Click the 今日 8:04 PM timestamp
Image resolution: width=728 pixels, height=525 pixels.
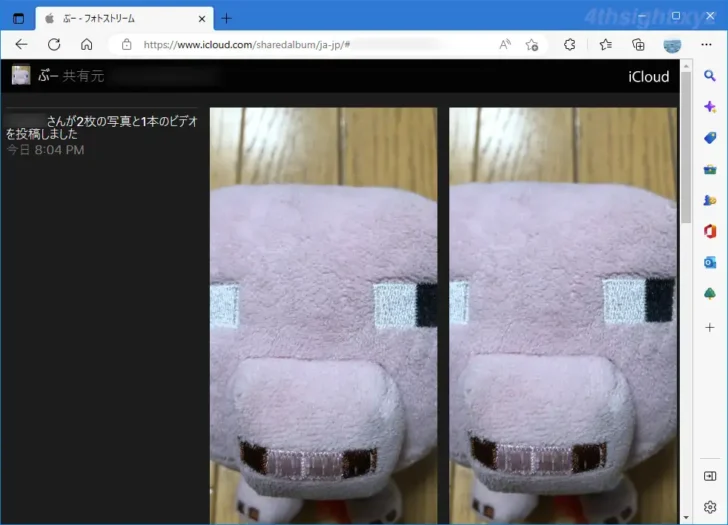click(x=45, y=150)
